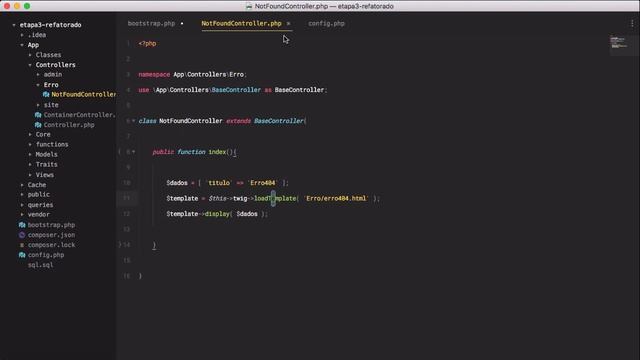The width and height of the screenshot is (640, 360).
Task: Collapse the Erro folder
Action: click(38, 85)
